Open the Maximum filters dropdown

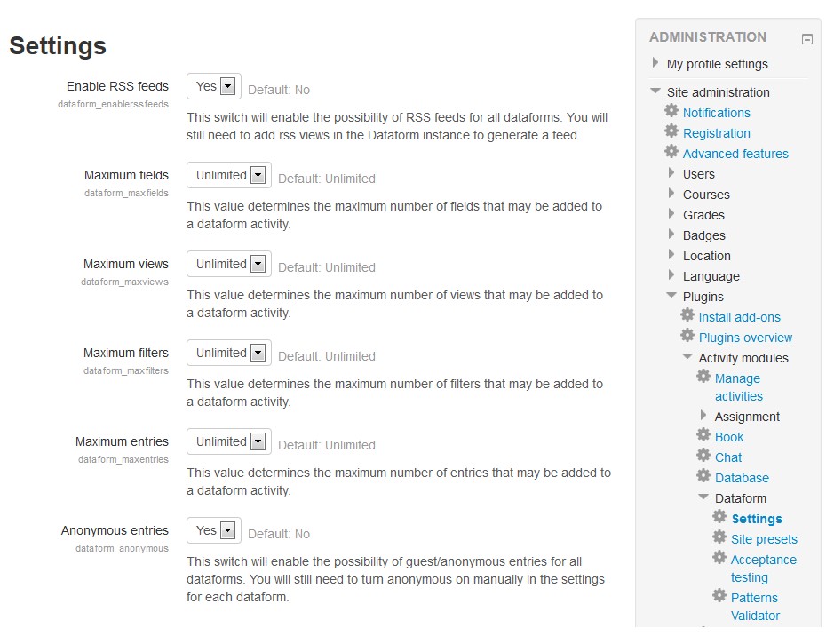click(x=229, y=353)
